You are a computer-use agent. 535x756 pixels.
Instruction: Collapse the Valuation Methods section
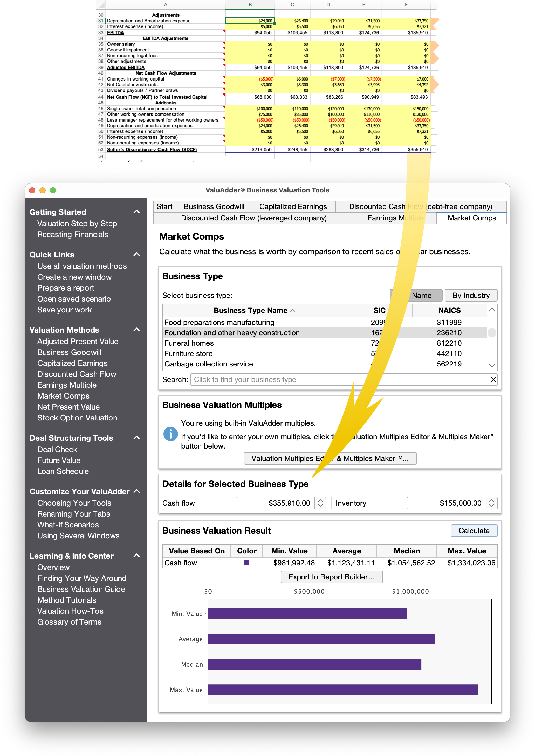coord(137,330)
